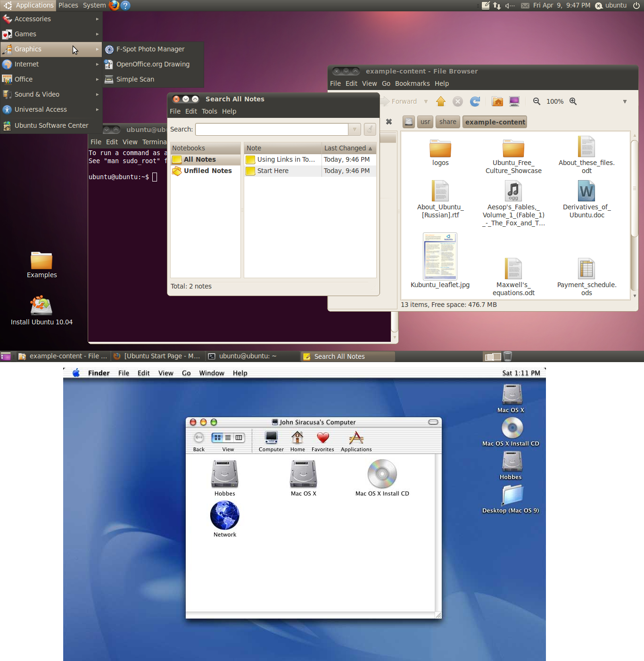Switch Finder window to list view
The width and height of the screenshot is (644, 661).
pos(228,438)
